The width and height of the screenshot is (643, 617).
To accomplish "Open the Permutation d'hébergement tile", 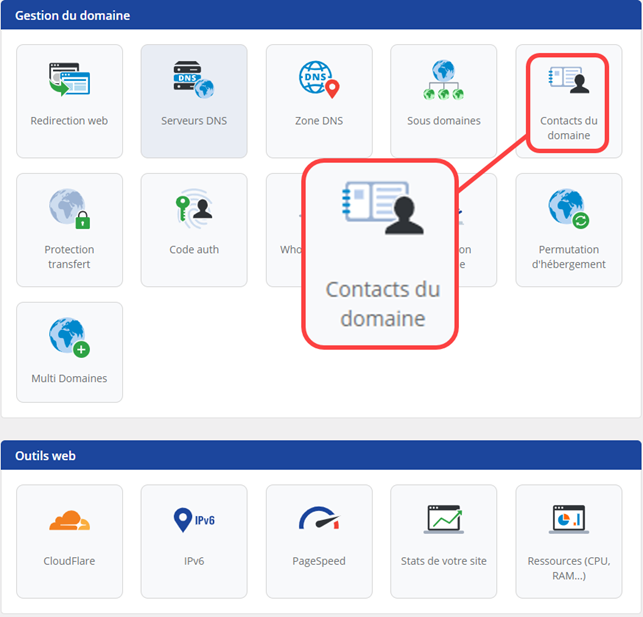I will tap(569, 230).
